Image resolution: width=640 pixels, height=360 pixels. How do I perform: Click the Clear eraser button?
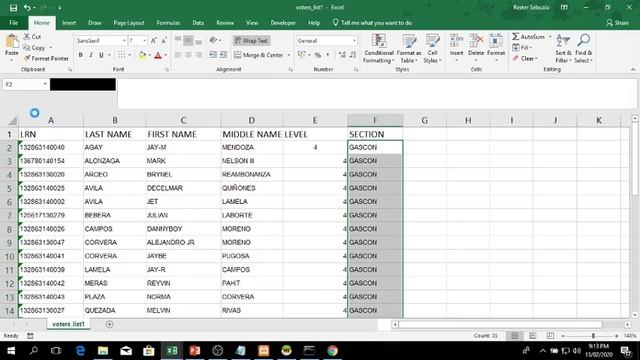(525, 58)
